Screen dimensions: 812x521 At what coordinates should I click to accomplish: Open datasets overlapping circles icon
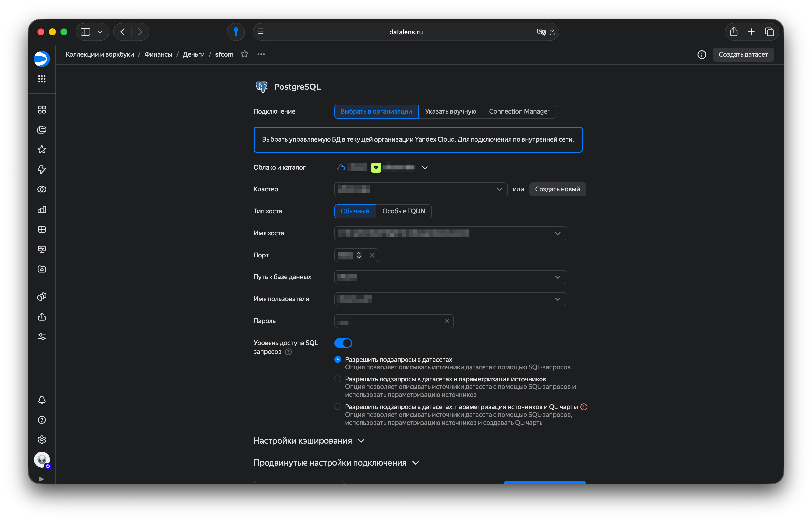[x=42, y=189]
